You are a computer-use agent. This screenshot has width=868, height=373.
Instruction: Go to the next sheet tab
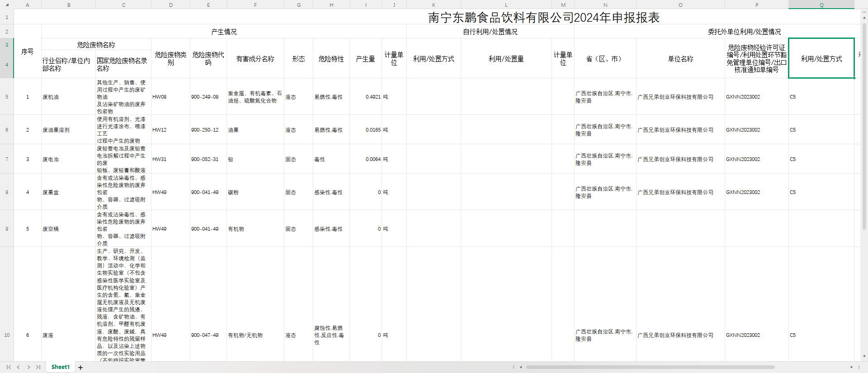click(28, 367)
